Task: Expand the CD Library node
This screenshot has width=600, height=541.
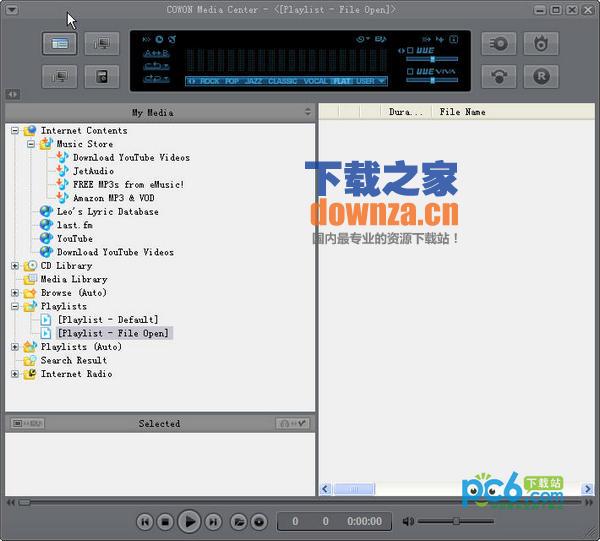Action: pyautogui.click(x=15, y=266)
